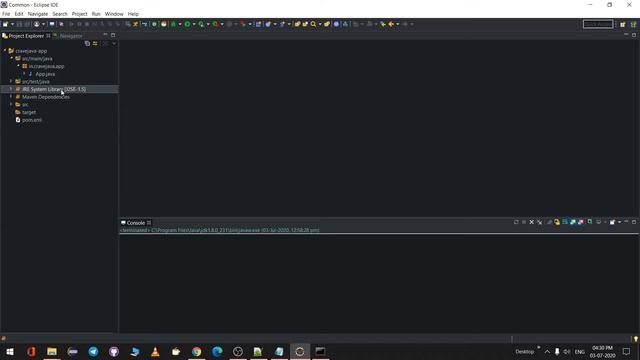Open VLC media player from taskbar
The width and height of the screenshot is (640, 360).
click(x=155, y=351)
